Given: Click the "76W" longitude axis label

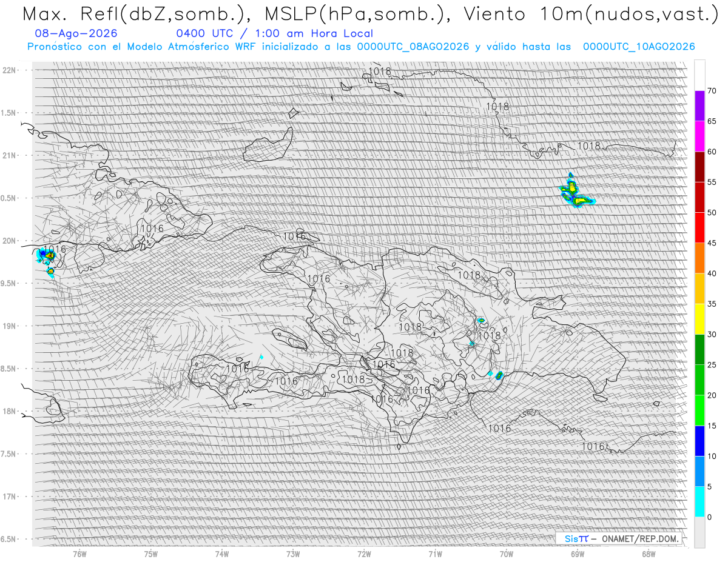Looking at the screenshot, I should click(79, 554).
